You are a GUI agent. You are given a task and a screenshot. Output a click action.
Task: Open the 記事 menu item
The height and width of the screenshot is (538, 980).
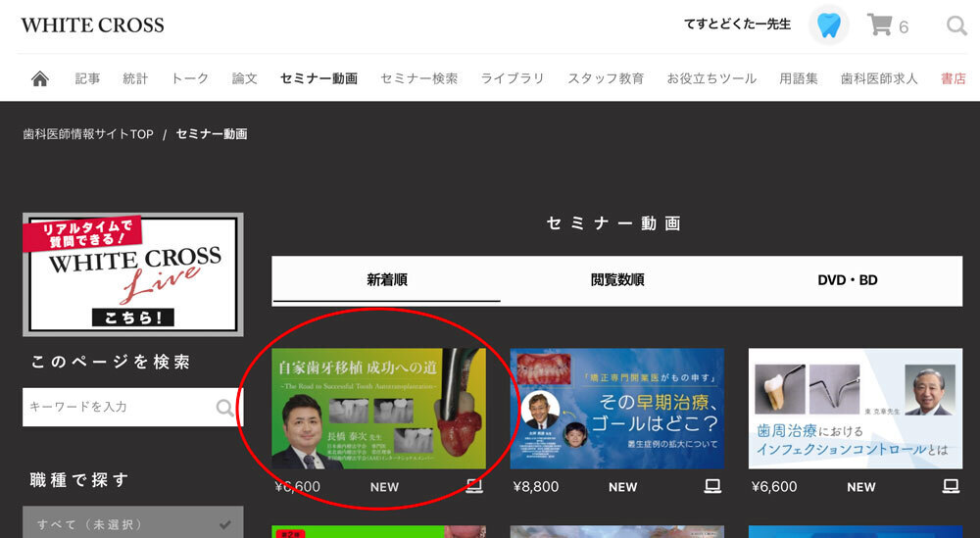click(x=87, y=78)
